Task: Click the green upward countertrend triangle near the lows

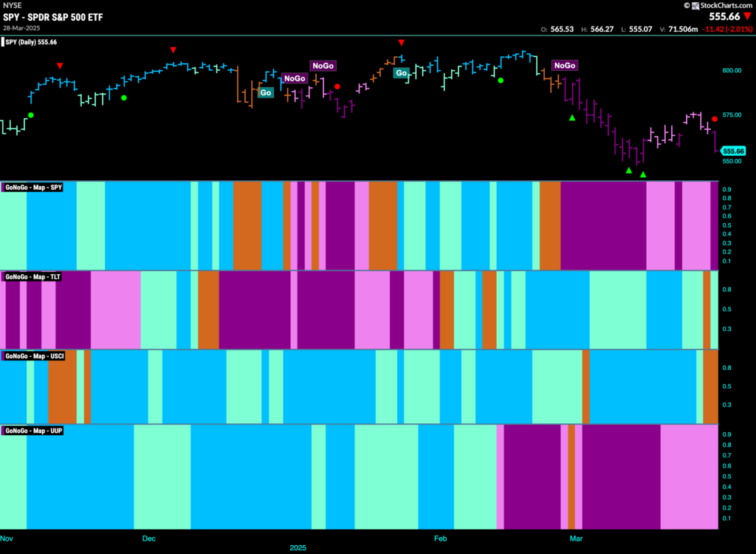Action: [x=627, y=171]
